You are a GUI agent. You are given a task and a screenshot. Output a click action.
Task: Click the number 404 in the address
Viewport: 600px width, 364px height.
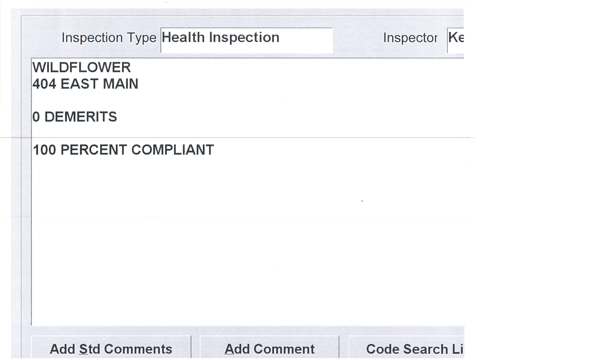(x=44, y=84)
